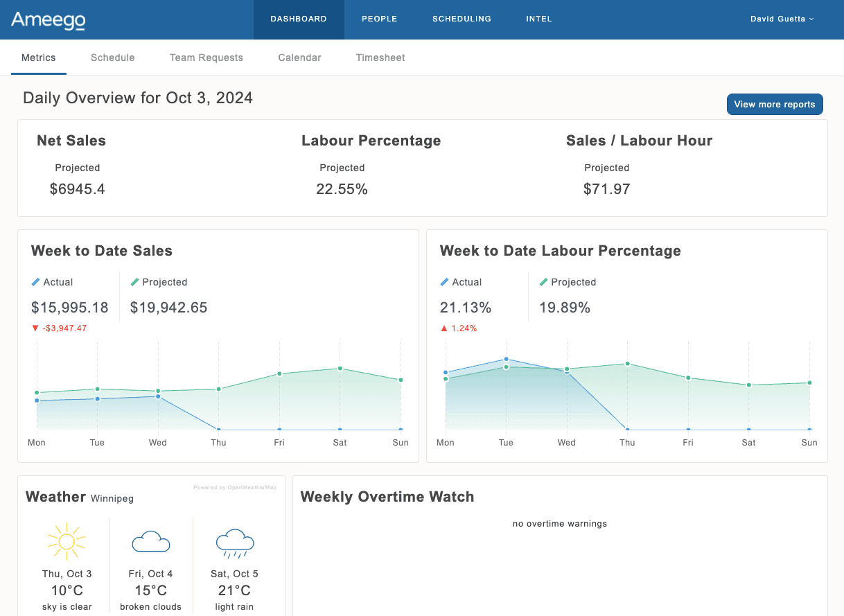844x616 pixels.
Task: Click the green Projected pencil icon in Sales
Action: (134, 282)
